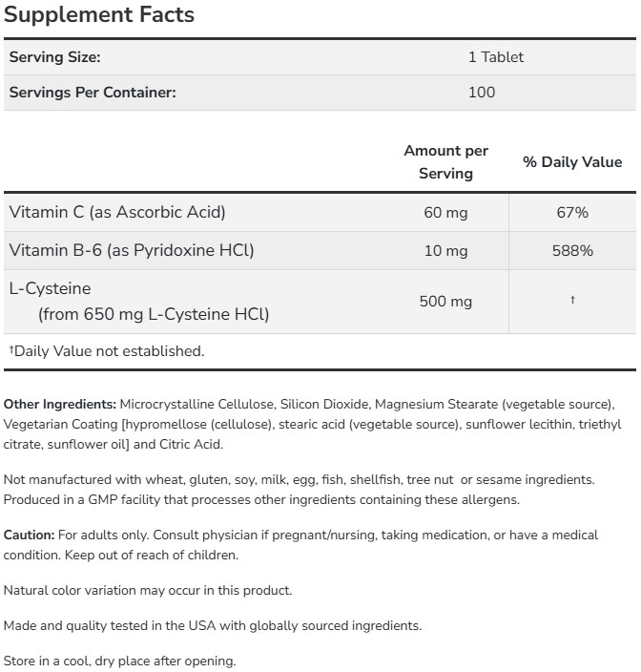
Task: Click the 67% daily value
Action: click(x=572, y=213)
